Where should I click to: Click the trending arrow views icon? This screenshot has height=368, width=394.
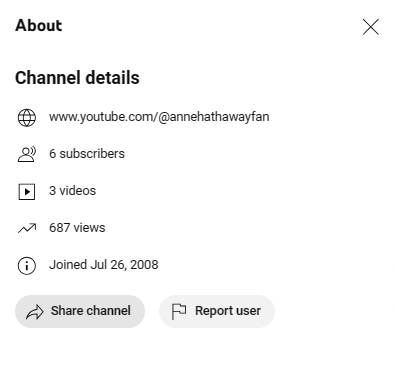tap(27, 228)
